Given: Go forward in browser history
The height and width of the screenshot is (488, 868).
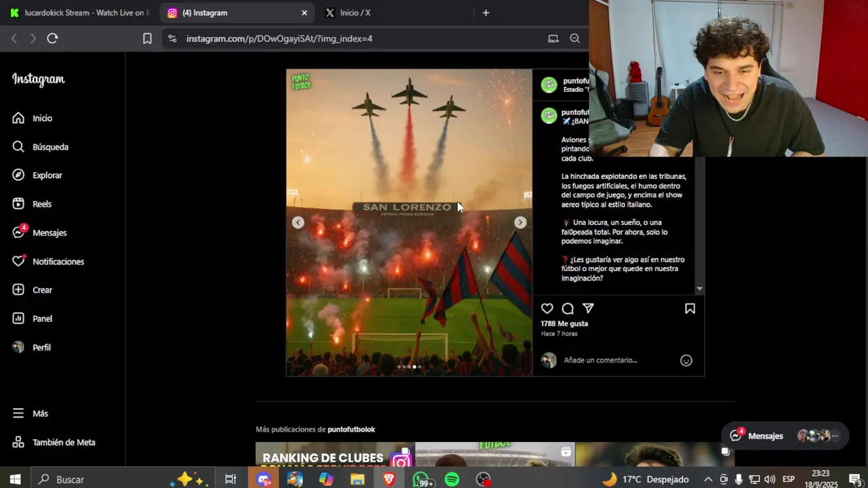Looking at the screenshot, I should point(33,39).
